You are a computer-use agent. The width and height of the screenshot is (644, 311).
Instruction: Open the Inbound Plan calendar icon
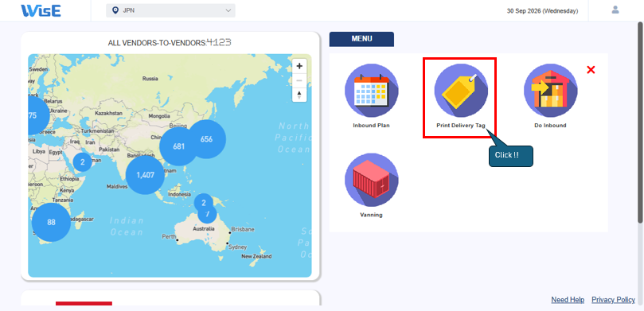pyautogui.click(x=371, y=91)
